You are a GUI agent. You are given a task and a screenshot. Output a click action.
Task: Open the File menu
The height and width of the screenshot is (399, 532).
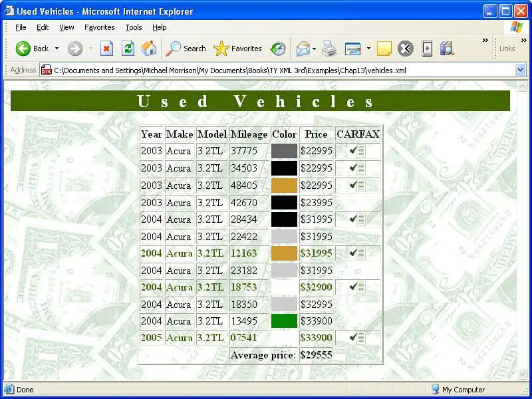[x=21, y=27]
